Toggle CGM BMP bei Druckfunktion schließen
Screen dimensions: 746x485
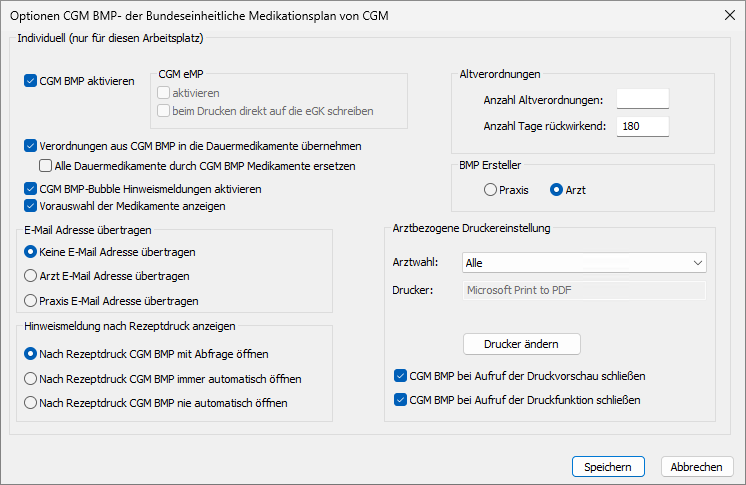point(400,400)
